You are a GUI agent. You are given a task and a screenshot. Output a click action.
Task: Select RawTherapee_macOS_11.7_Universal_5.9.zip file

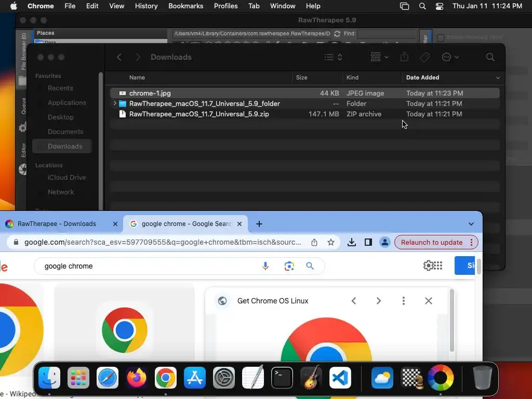304,114
